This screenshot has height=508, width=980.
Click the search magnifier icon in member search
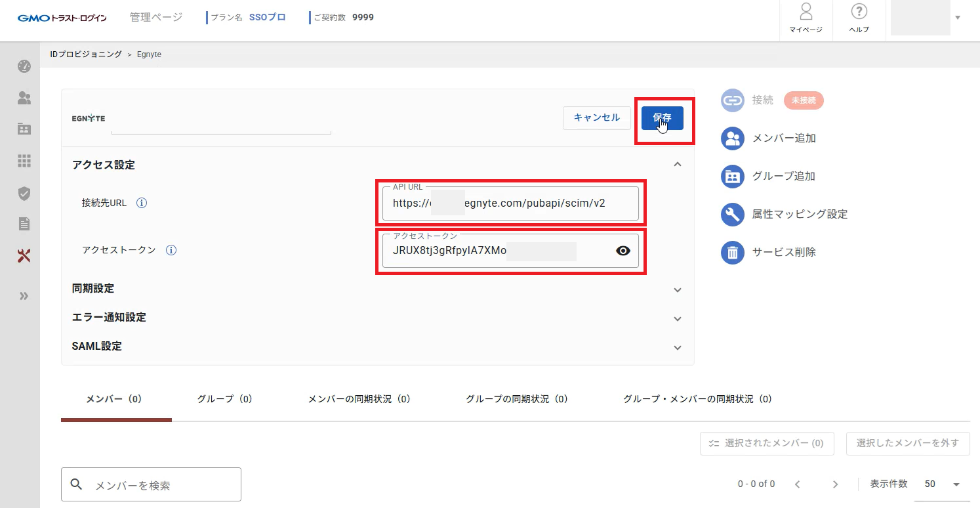(x=76, y=484)
